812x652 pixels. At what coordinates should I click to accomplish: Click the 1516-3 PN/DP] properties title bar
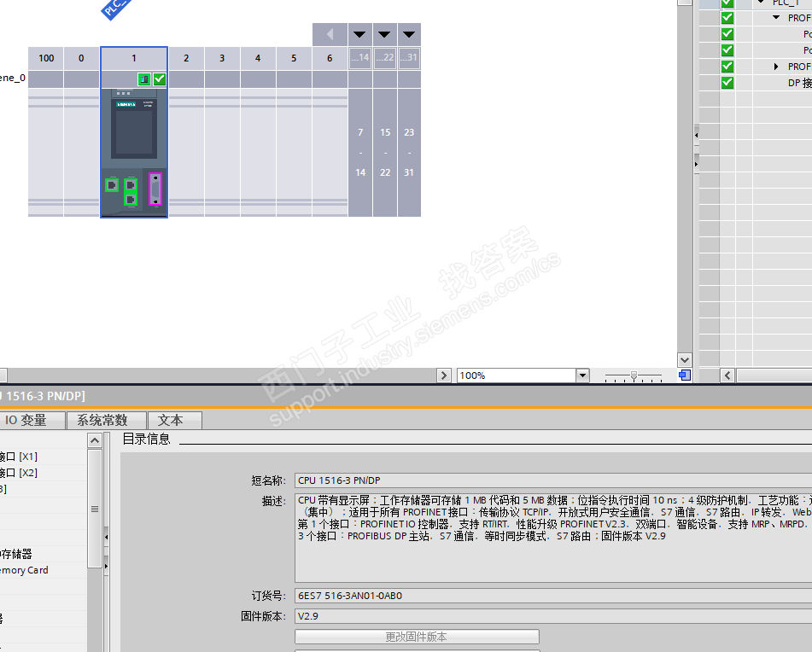406,396
